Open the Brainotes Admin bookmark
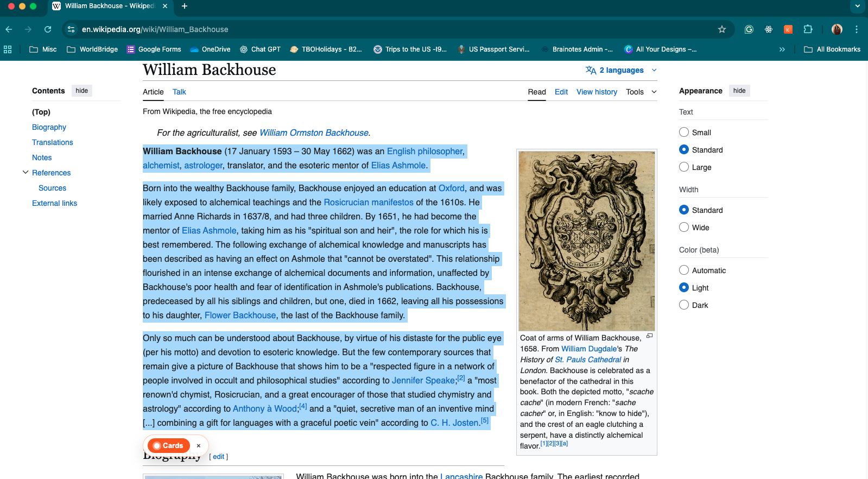Viewport: 868px width, 479px height. point(577,49)
